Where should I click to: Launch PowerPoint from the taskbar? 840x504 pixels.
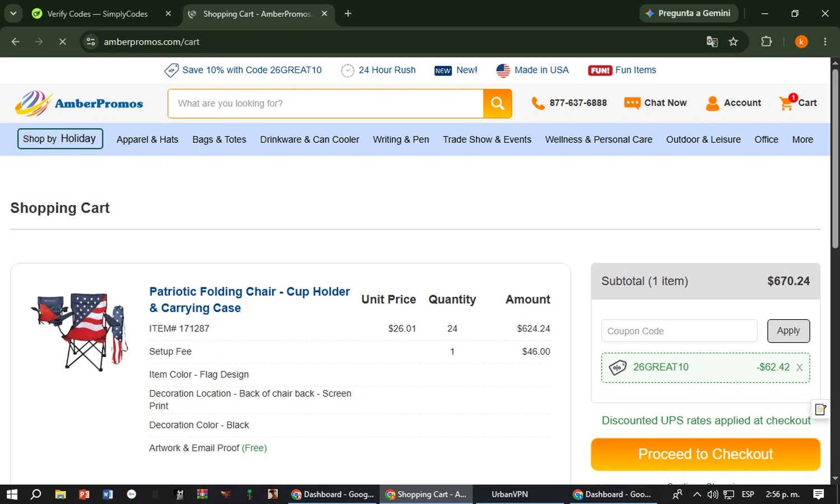point(84,494)
